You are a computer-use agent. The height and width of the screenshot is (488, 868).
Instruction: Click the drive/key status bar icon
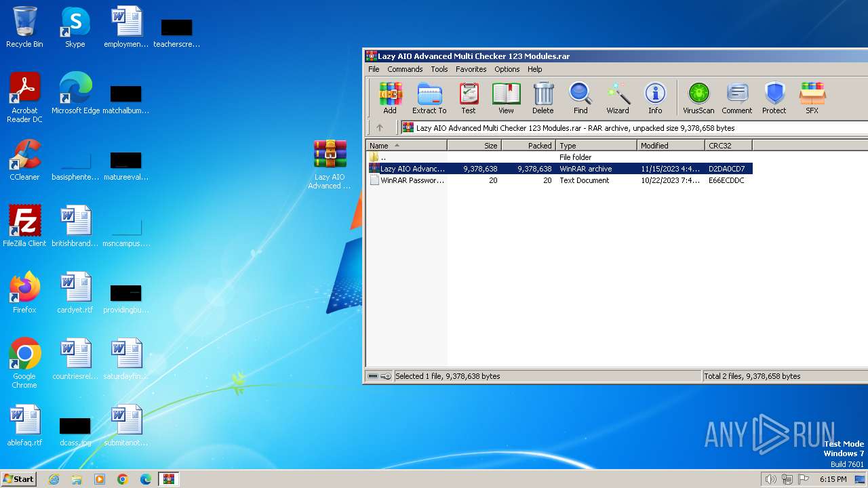pos(379,376)
